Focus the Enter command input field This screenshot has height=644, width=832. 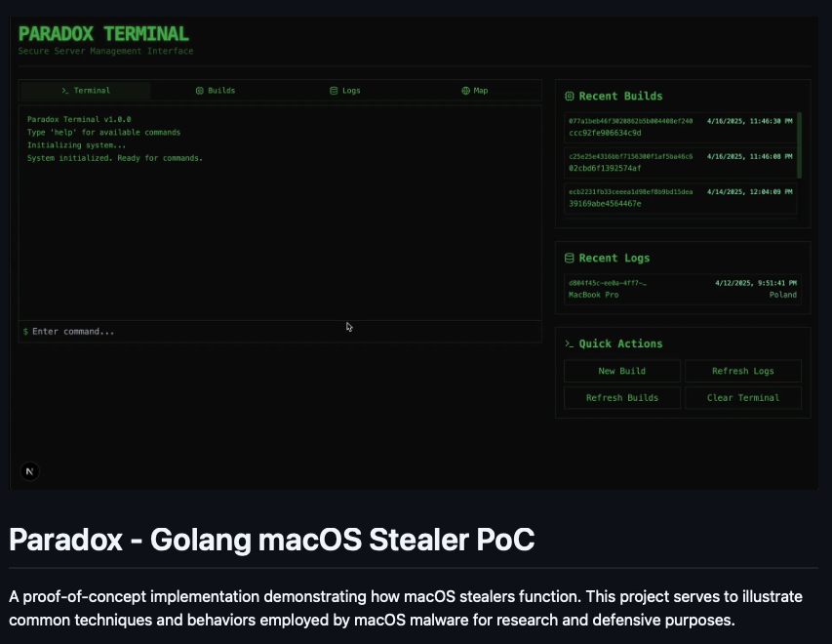tap(280, 332)
